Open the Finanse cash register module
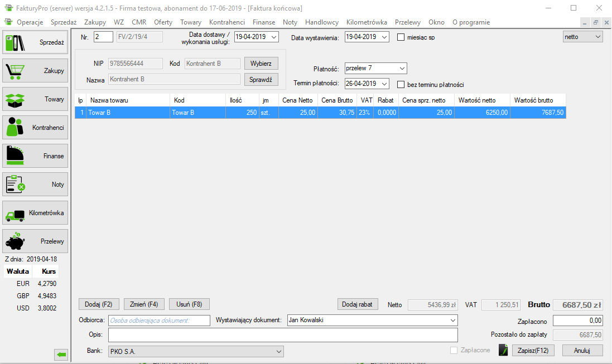The image size is (612, 364). 35,156
